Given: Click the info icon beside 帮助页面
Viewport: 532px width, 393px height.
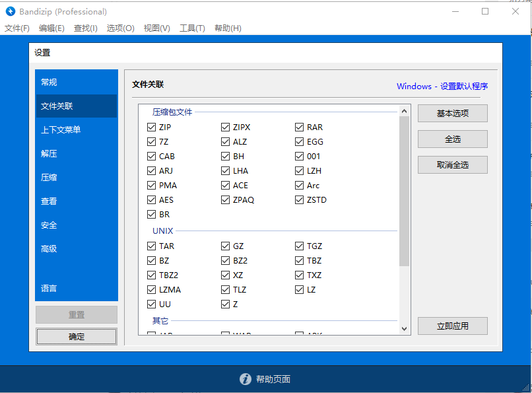Looking at the screenshot, I should 246,378.
